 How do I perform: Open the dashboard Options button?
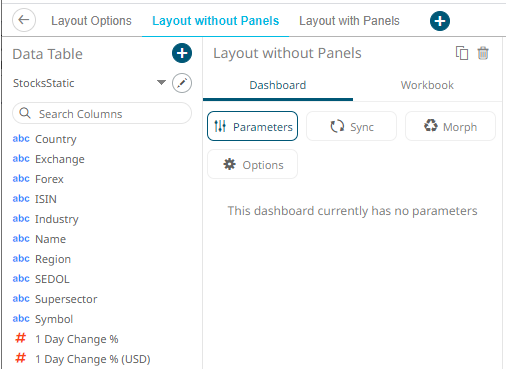click(x=252, y=164)
